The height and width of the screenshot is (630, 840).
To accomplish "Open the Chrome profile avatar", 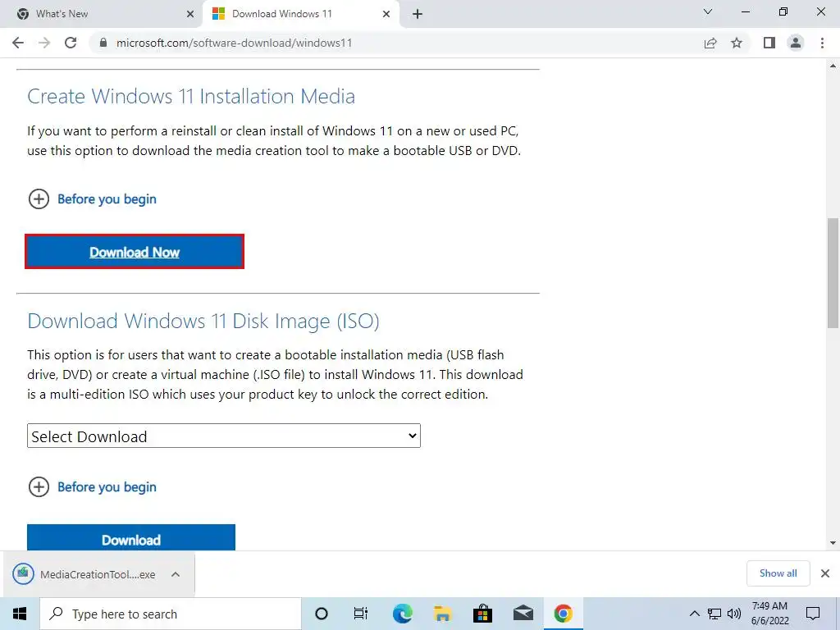I will (796, 43).
